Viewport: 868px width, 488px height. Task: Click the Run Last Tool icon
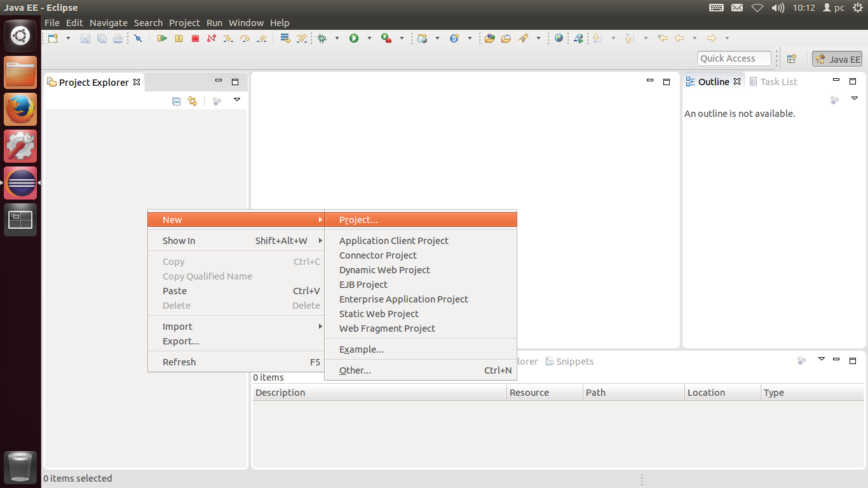pos(386,38)
